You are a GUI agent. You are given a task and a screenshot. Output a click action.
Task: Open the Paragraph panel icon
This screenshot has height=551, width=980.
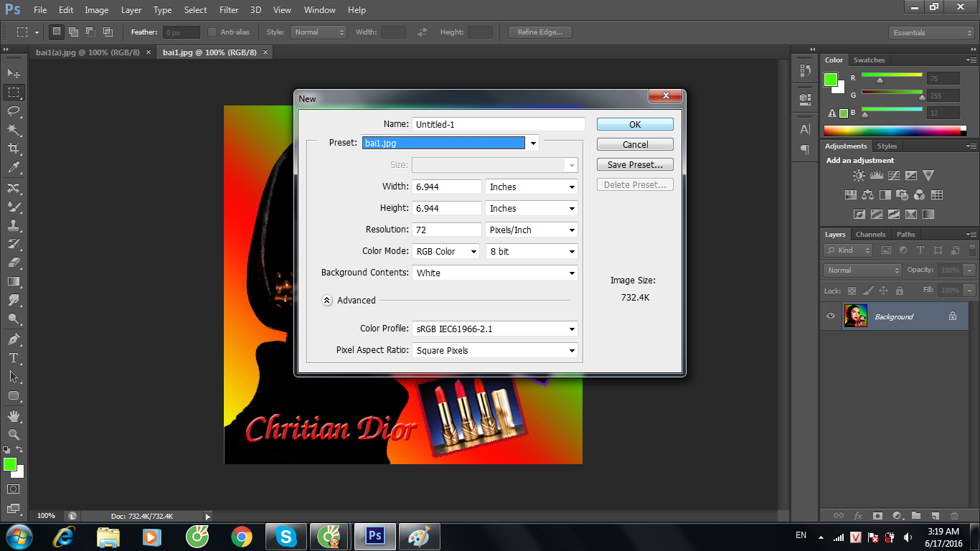pyautogui.click(x=805, y=149)
